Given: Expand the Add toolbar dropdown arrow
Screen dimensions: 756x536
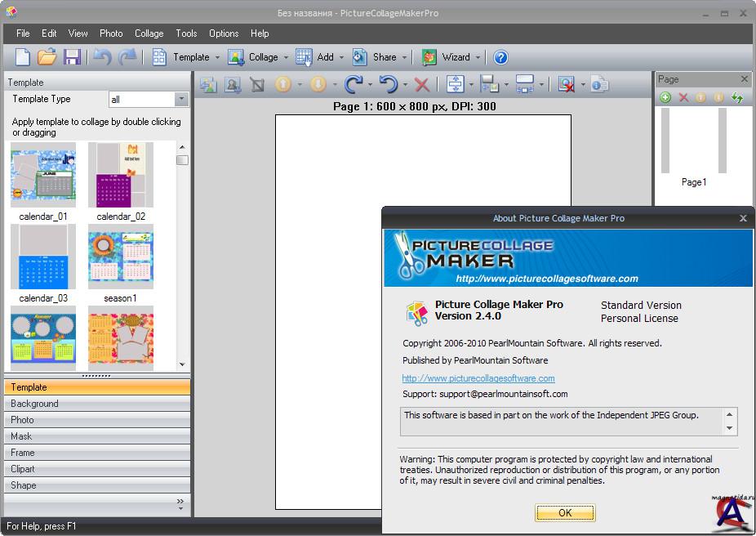Looking at the screenshot, I should point(343,57).
